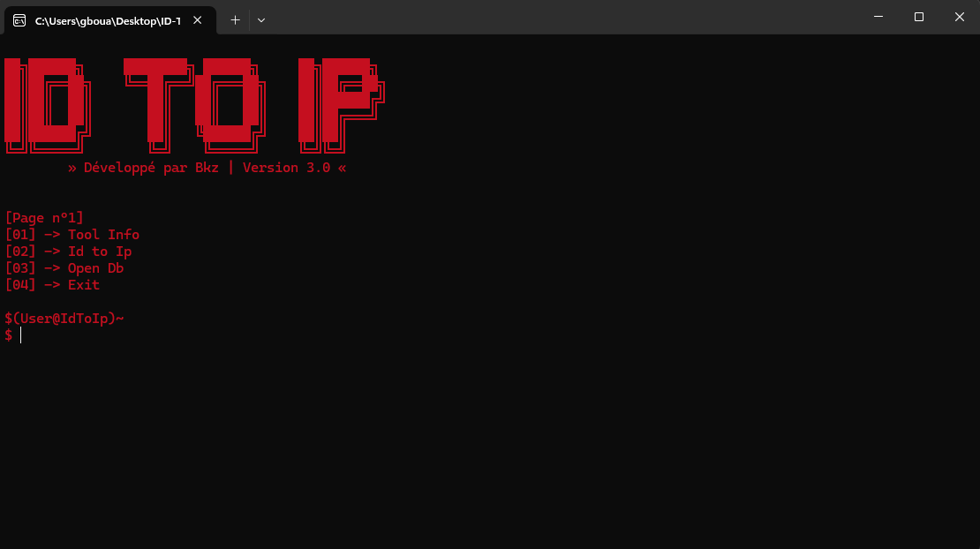
Task: Minimize the terminal window
Action: pos(878,17)
